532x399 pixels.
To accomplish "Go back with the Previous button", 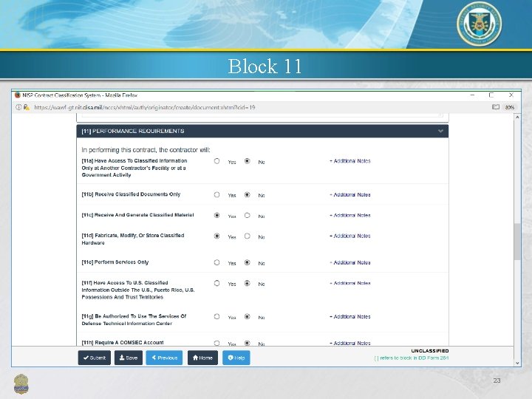I will click(164, 358).
